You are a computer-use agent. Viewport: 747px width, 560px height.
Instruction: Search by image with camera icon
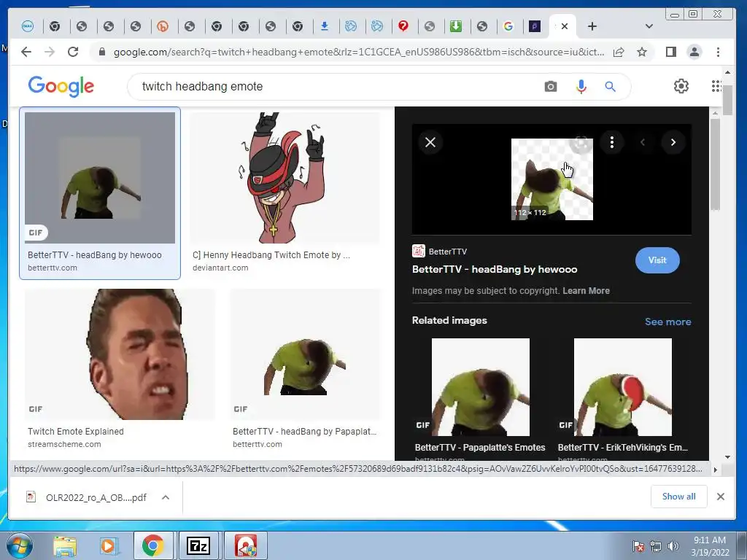pos(550,86)
